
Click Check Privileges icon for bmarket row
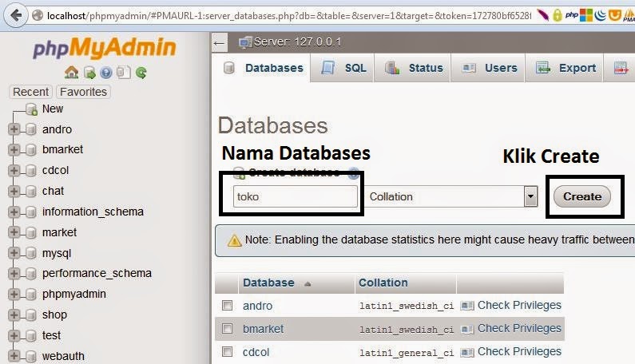(467, 329)
